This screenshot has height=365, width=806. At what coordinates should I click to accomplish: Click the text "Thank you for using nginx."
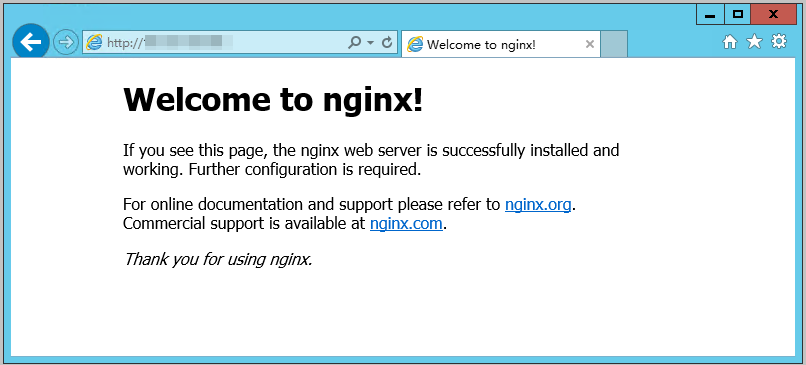[218, 259]
